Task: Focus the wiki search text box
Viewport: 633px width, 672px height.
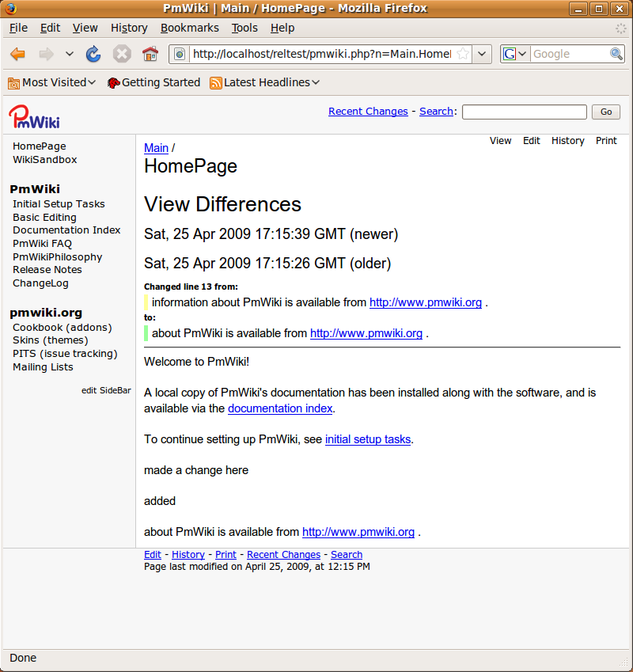Action: point(525,112)
